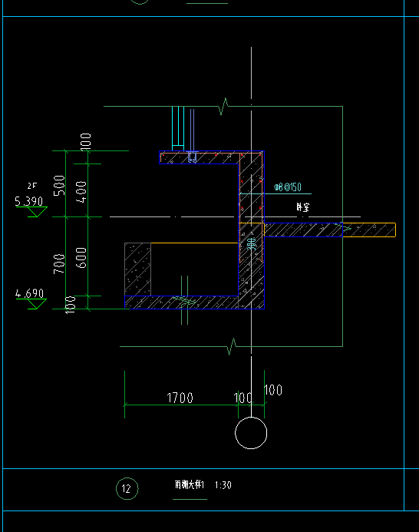Select the 1700 horizontal dimension text
This screenshot has height=532, width=419.
click(180, 398)
